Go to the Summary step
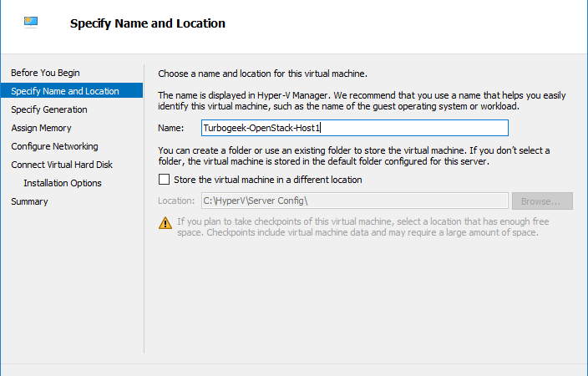The height and width of the screenshot is (376, 588). click(29, 201)
